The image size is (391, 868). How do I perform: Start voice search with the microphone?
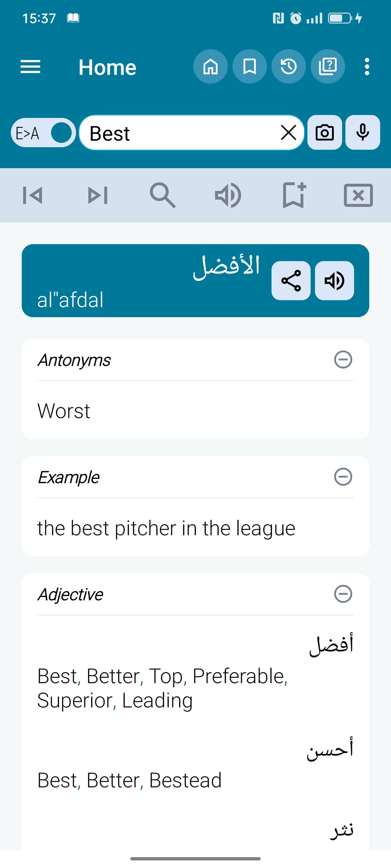(362, 132)
